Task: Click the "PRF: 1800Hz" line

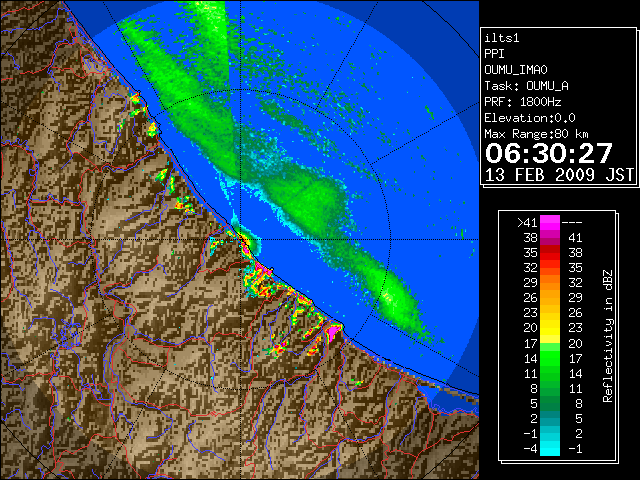Action: (523, 102)
